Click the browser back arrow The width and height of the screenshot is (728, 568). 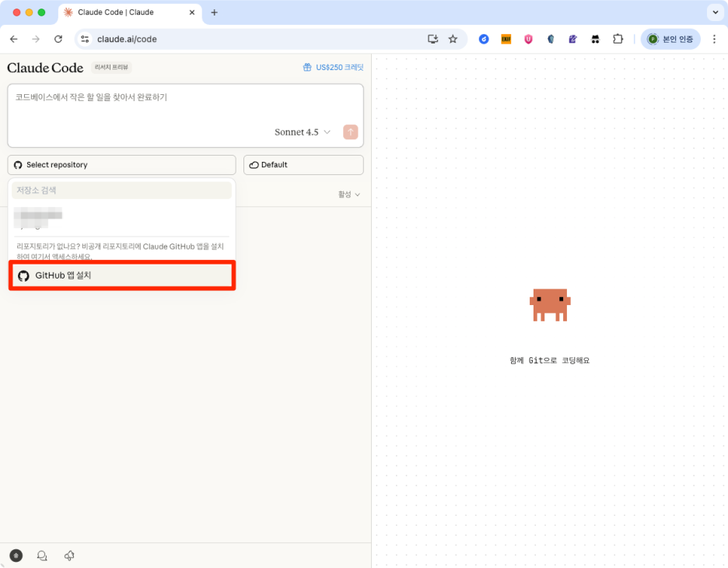coord(14,39)
